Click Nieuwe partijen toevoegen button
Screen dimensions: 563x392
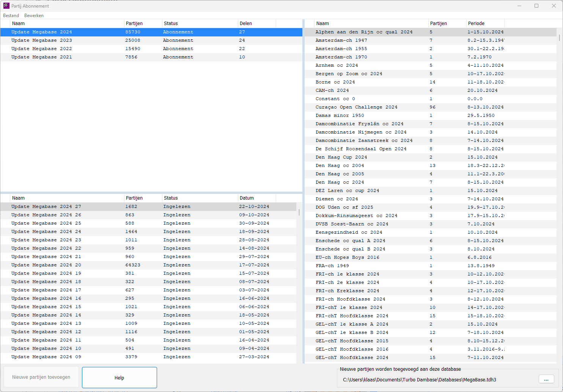[41, 377]
